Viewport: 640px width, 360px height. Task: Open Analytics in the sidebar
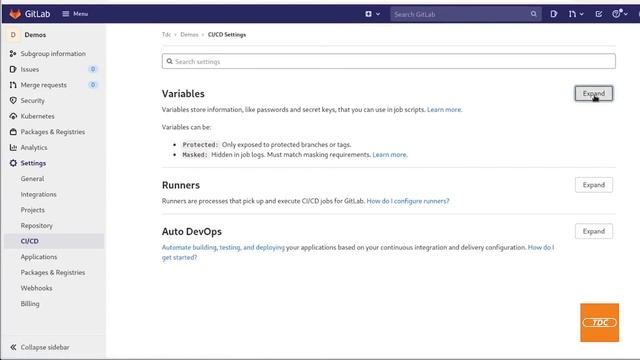click(34, 147)
